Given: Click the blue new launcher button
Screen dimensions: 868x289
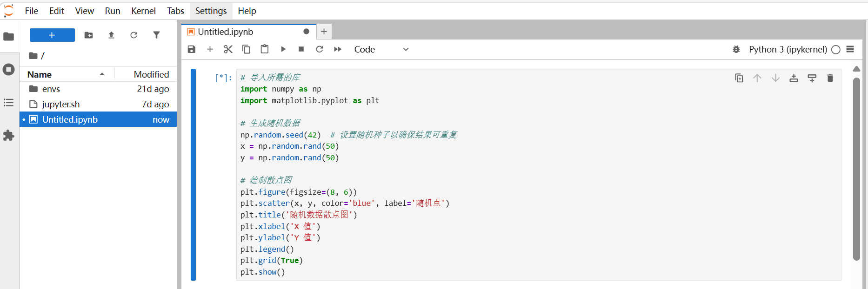Looking at the screenshot, I should (x=52, y=35).
